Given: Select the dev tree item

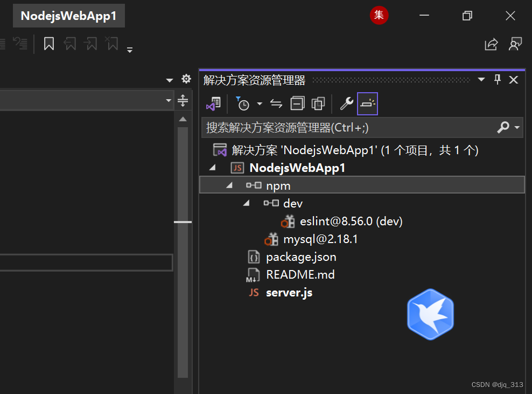Looking at the screenshot, I should click(x=292, y=203).
